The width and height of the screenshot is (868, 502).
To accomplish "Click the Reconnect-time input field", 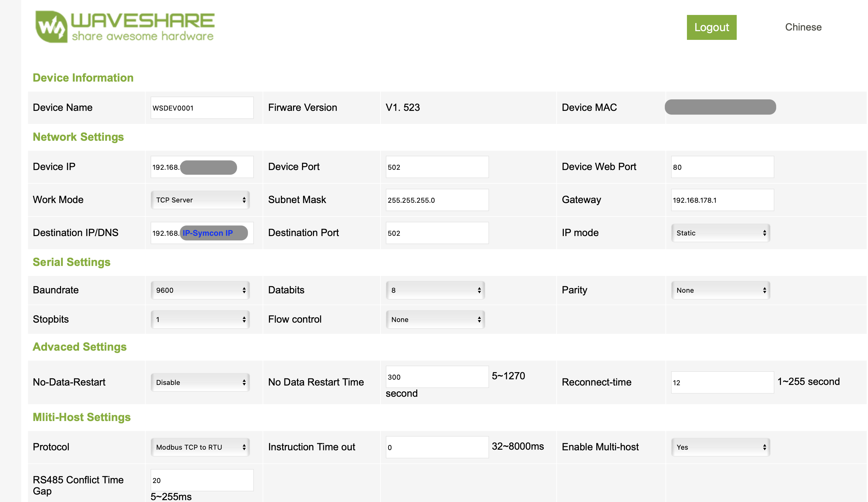I will click(x=722, y=382).
